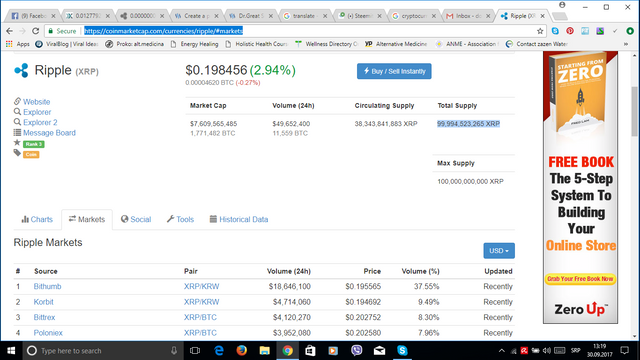Image resolution: width=640 pixels, height=360 pixels.
Task: Launch Microsoft Edge from taskbar
Action: pyautogui.click(x=219, y=351)
